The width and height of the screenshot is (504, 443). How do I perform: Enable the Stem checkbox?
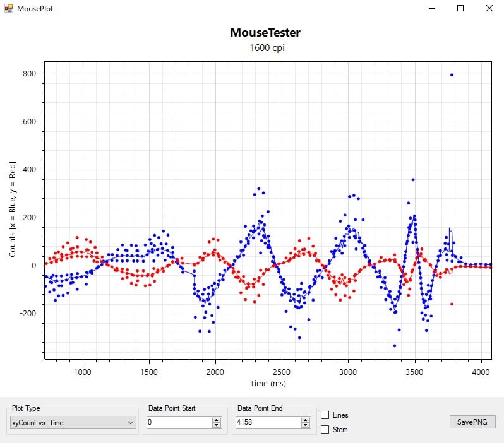(325, 430)
